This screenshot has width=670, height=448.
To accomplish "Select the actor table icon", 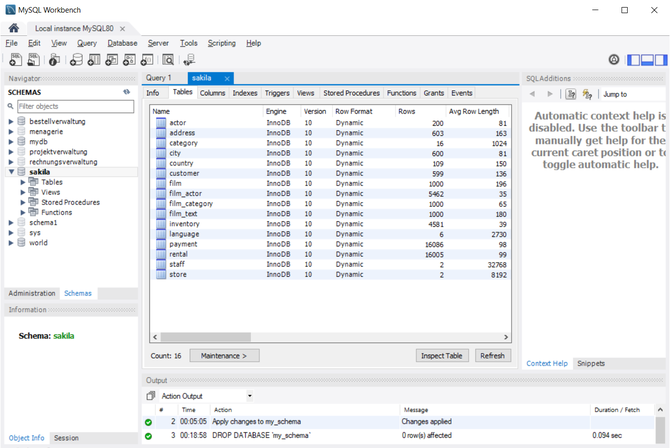I will [161, 123].
